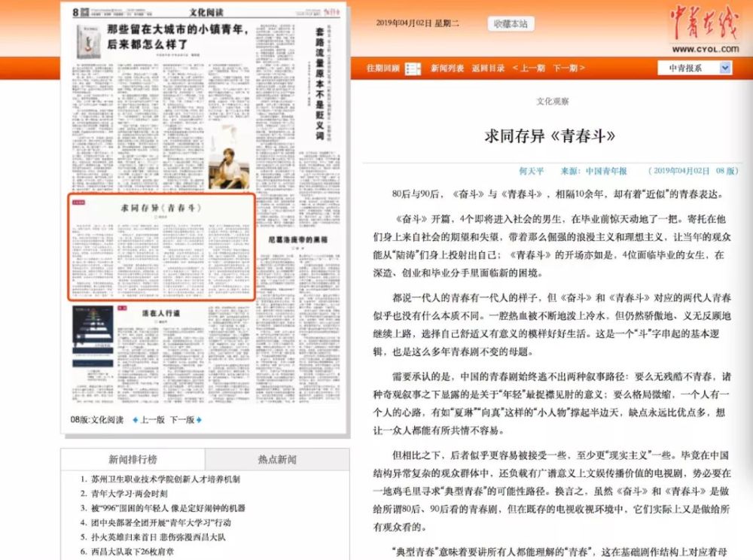Expand the 中青报系 dropdown arrow
This screenshot has height=560, width=753.
tap(725, 68)
